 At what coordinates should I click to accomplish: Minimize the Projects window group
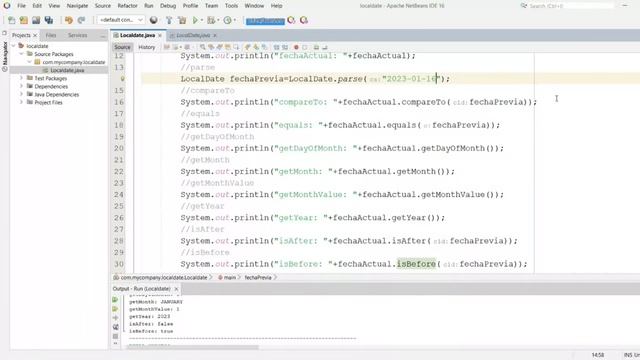(x=103, y=36)
